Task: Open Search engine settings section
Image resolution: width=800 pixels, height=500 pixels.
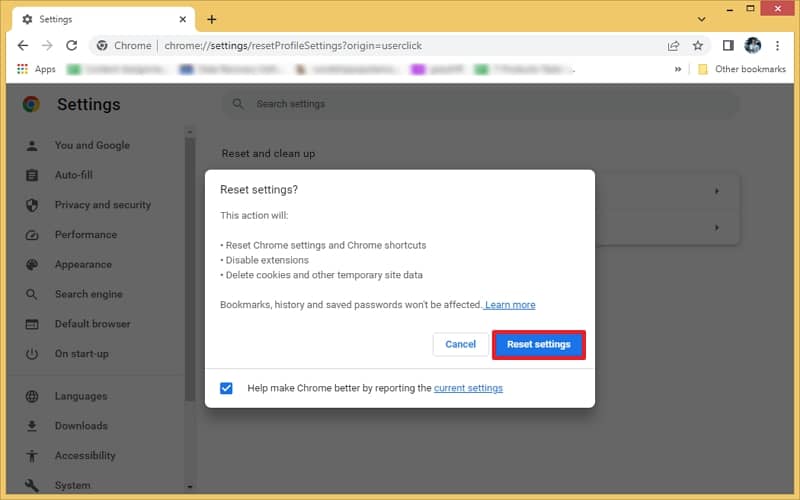Action: click(x=89, y=294)
